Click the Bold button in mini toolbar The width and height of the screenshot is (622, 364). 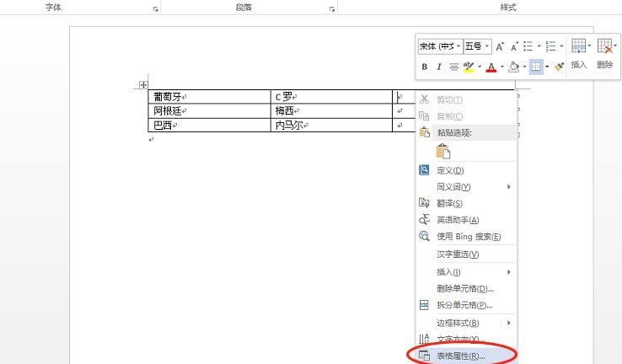point(425,67)
